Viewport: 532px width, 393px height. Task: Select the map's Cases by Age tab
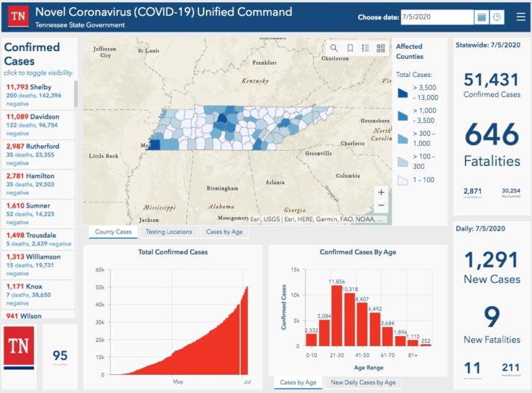(x=224, y=232)
